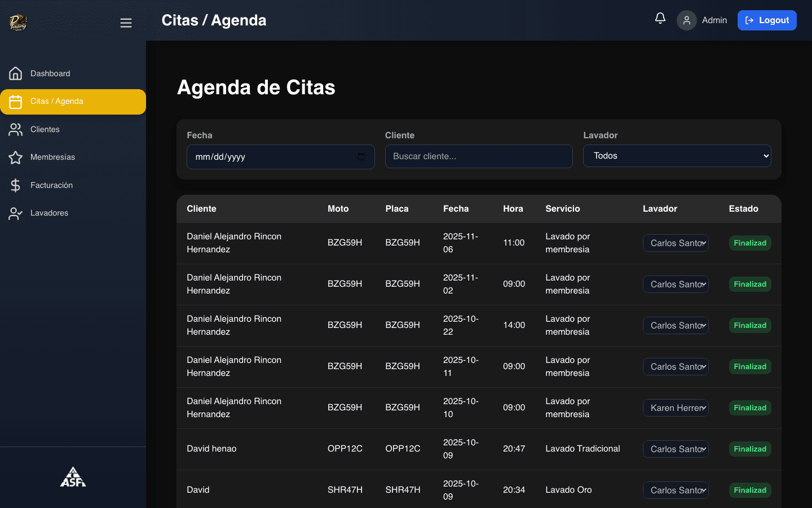Image resolution: width=812 pixels, height=508 pixels.
Task: Click the 20:34 hour cell
Action: (x=514, y=490)
